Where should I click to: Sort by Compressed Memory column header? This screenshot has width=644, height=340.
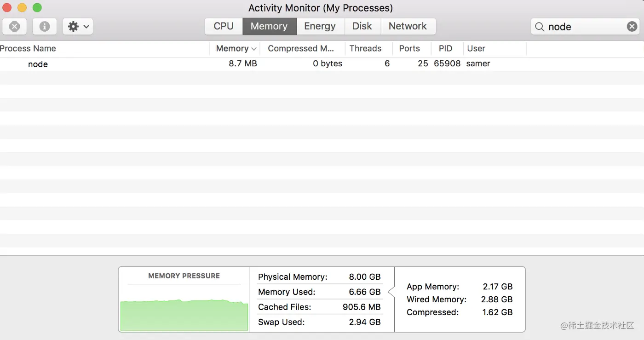point(301,49)
